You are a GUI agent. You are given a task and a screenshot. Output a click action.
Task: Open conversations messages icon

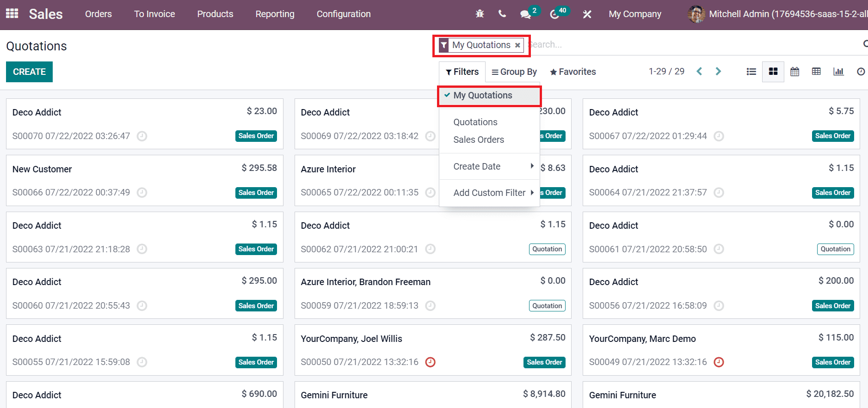(x=525, y=14)
